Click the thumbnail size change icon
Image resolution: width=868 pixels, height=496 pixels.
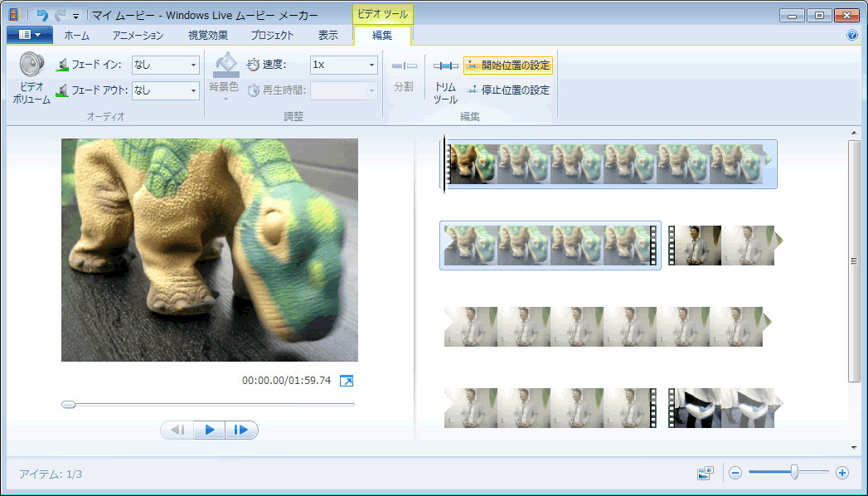click(x=706, y=473)
